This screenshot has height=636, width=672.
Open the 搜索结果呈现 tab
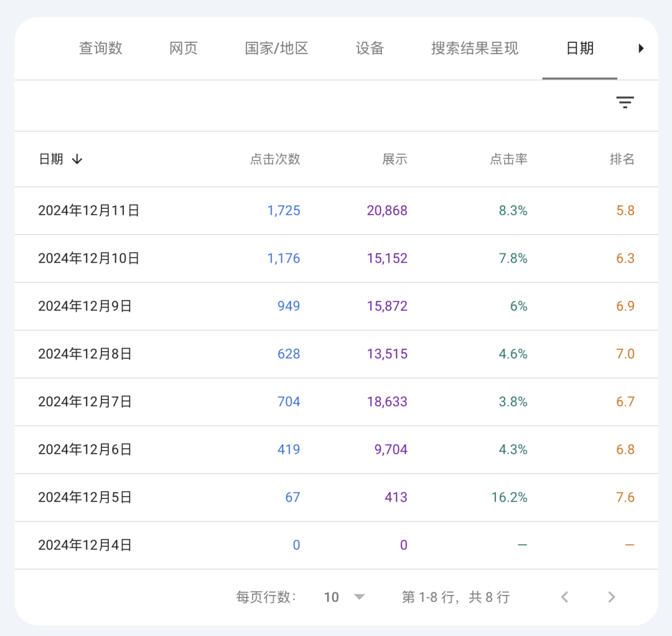(x=474, y=48)
